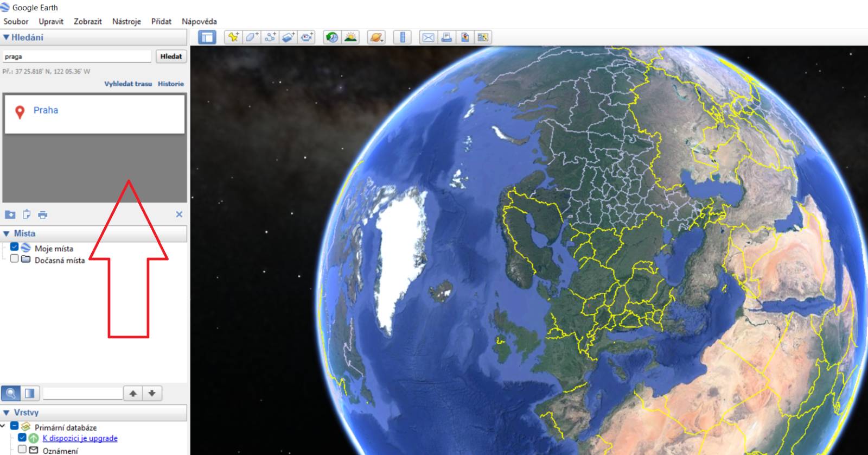
Task: Collapse the Vrstvy panel
Action: 7,413
